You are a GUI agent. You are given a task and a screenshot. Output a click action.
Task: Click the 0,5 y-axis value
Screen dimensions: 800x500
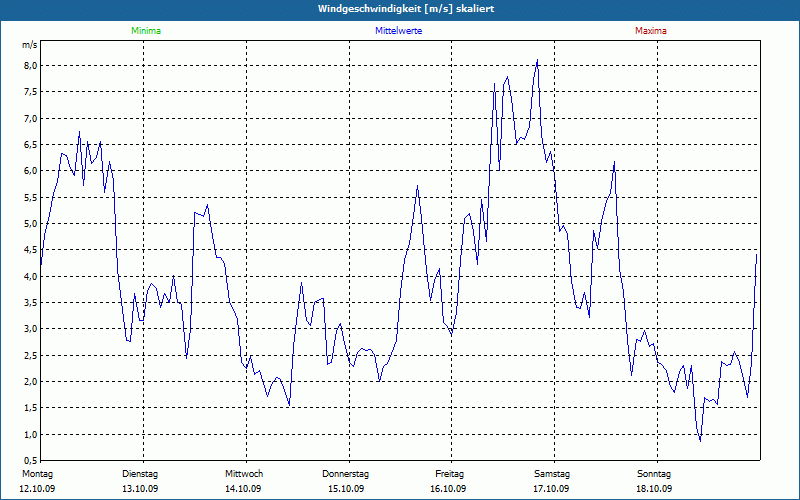point(30,461)
